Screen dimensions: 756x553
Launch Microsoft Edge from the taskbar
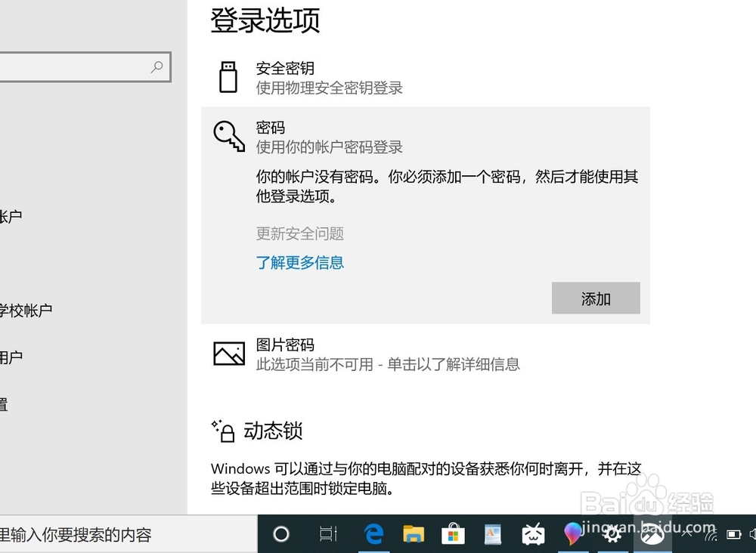click(373, 534)
